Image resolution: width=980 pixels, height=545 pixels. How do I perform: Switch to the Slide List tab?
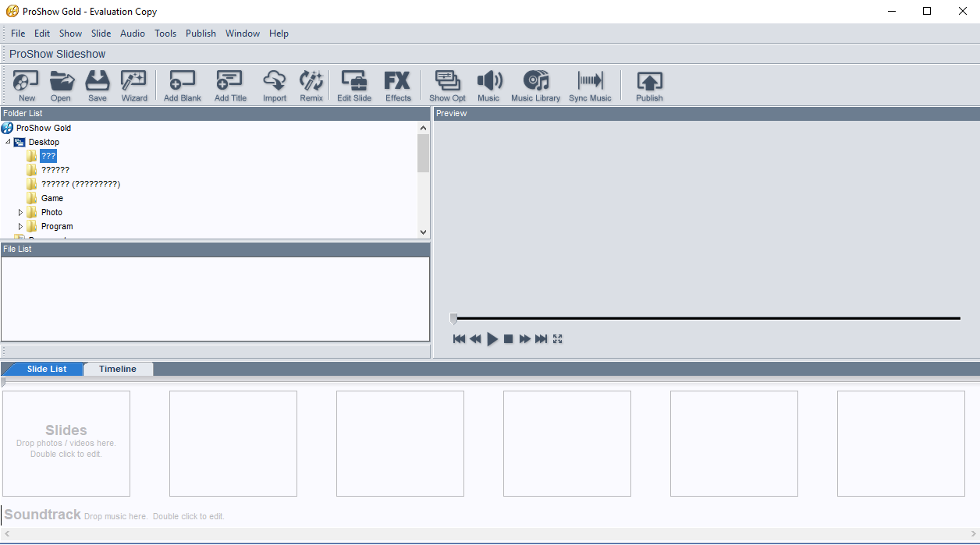tap(47, 369)
